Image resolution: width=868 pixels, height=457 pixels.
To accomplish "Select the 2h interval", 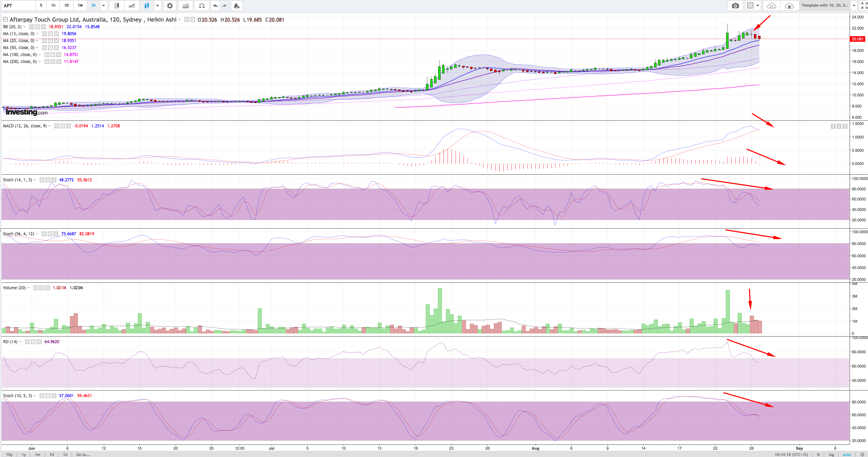I will (x=94, y=6).
